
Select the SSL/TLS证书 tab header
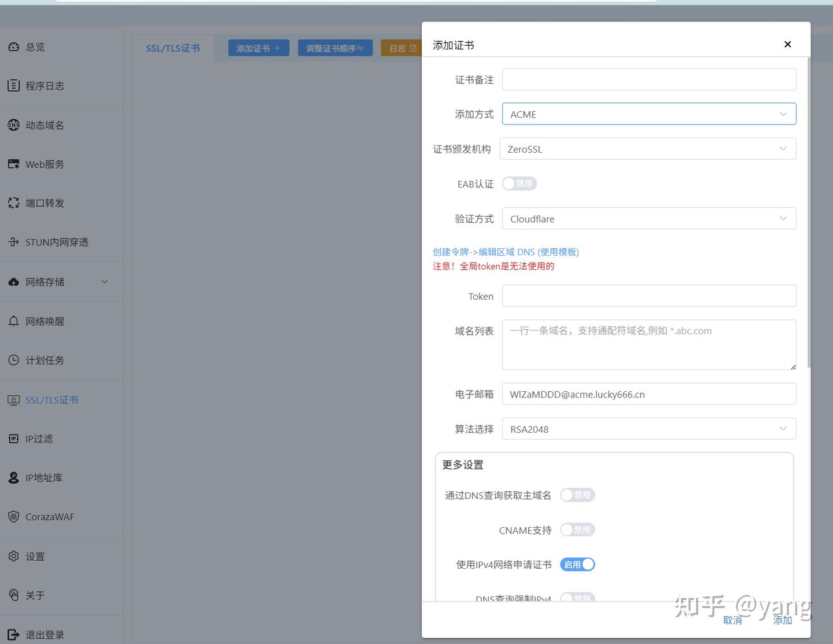pyautogui.click(x=173, y=48)
